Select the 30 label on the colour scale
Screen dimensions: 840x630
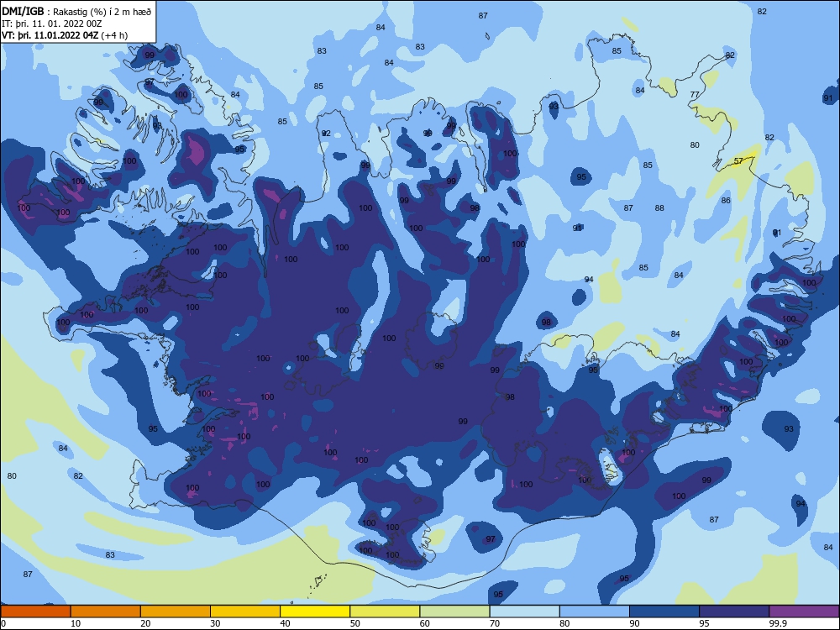215,623
